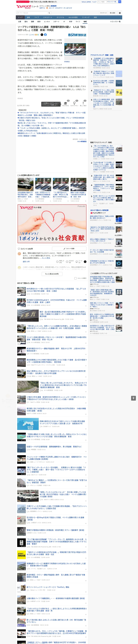Open the 社会貢献 Yahoo ネット募金 banner
The image size is (138, 644).
pos(52,224)
